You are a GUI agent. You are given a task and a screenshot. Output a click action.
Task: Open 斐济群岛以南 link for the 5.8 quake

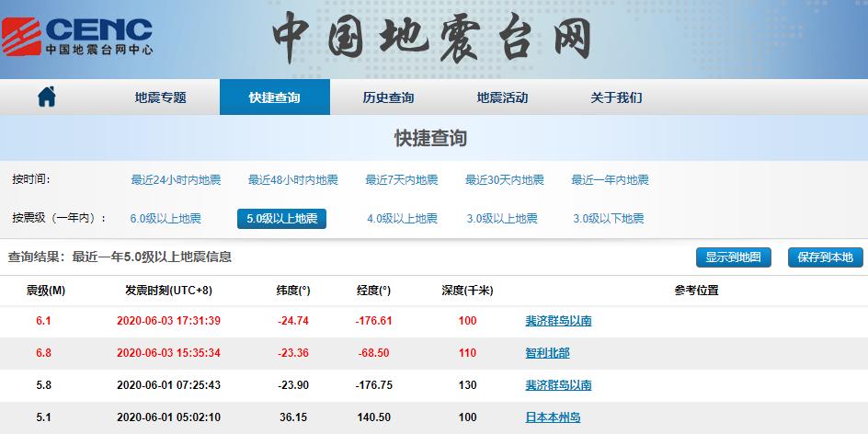click(x=558, y=385)
